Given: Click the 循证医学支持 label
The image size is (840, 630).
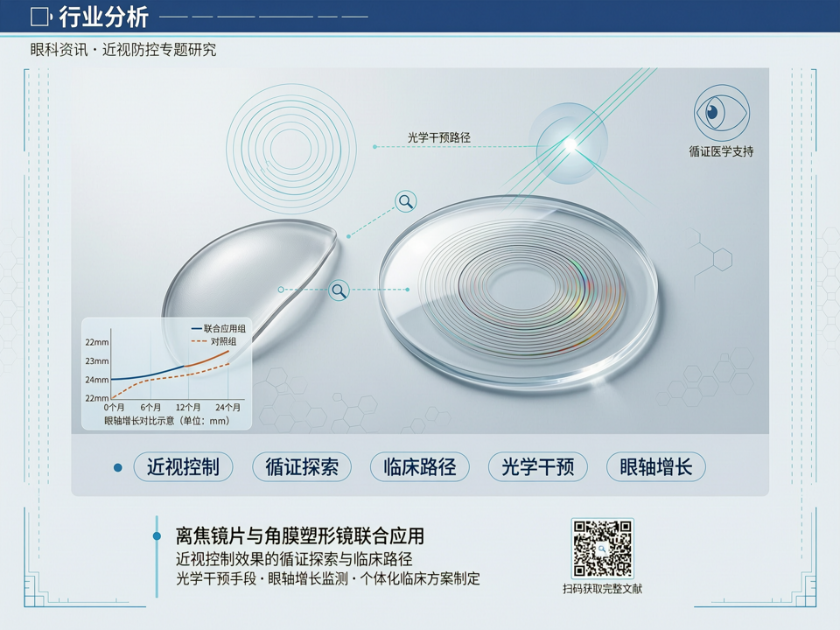Looking at the screenshot, I should (x=721, y=151).
